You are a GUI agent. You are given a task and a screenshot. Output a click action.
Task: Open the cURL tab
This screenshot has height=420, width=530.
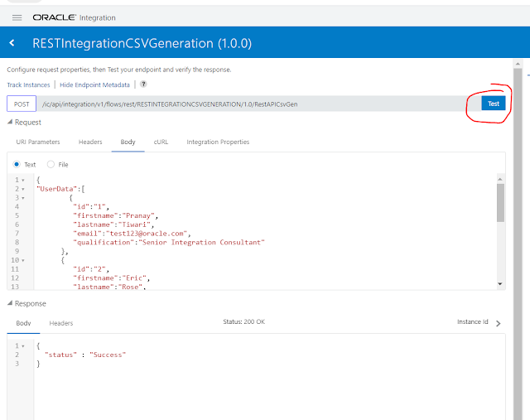(161, 142)
